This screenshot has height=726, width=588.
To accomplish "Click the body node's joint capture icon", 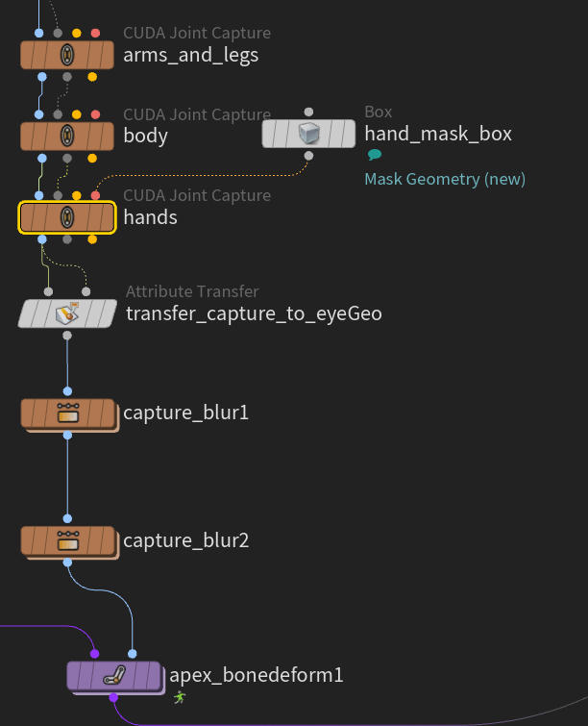I will point(67,137).
